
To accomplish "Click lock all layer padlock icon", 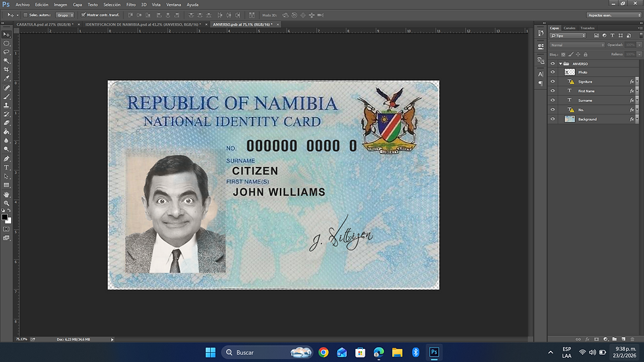I will click(586, 54).
